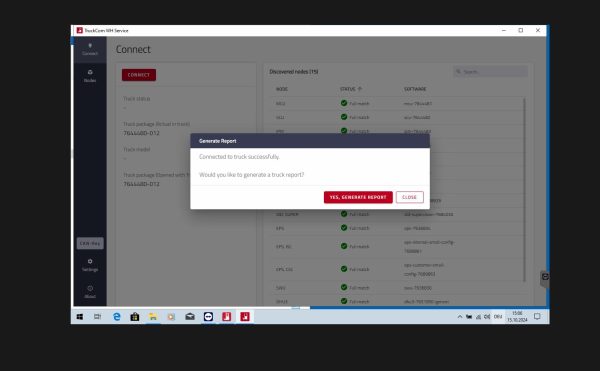Click the active TruckCom taskbar icon

point(245,317)
